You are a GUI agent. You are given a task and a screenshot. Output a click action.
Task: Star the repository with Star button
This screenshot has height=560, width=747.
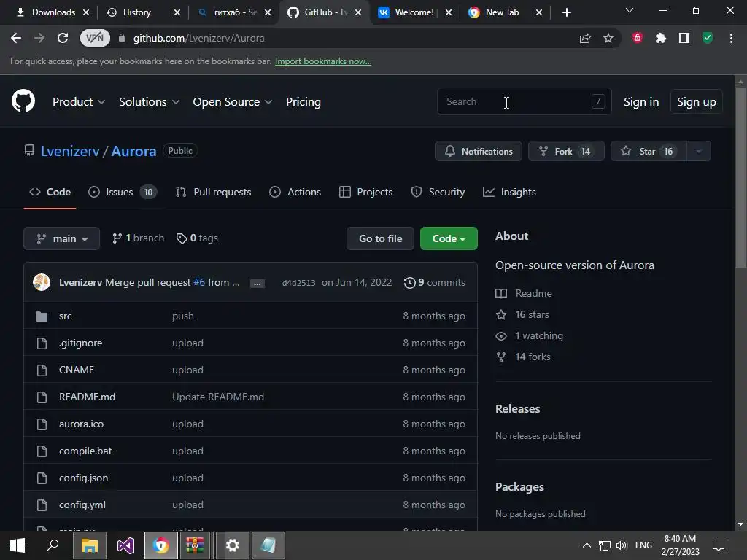649,151
